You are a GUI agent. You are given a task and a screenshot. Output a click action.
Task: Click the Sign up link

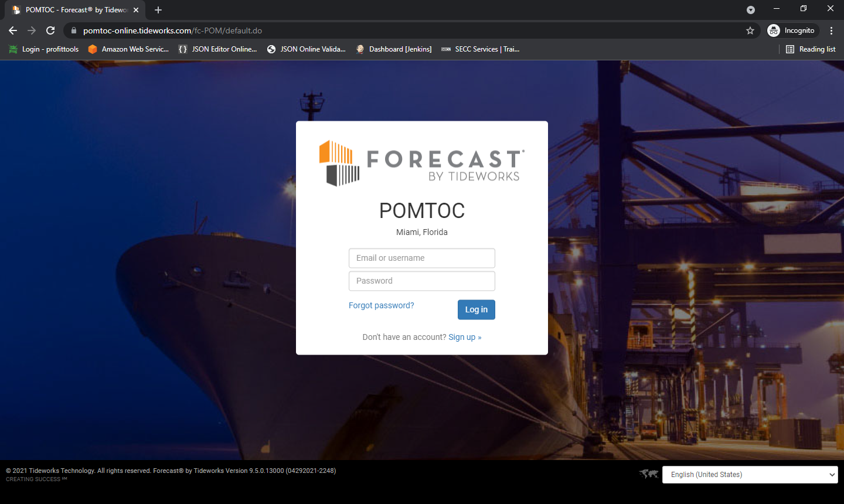[x=465, y=337]
